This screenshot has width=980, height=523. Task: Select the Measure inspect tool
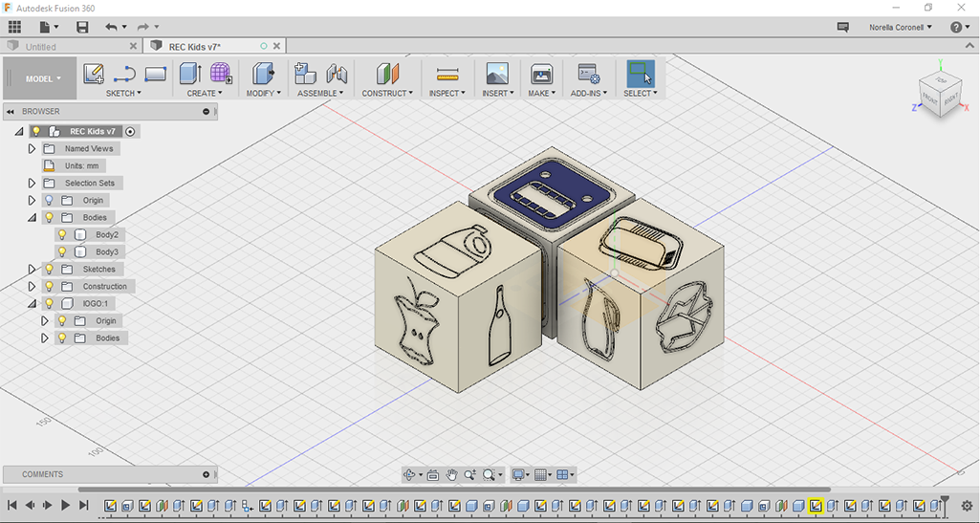pyautogui.click(x=447, y=75)
